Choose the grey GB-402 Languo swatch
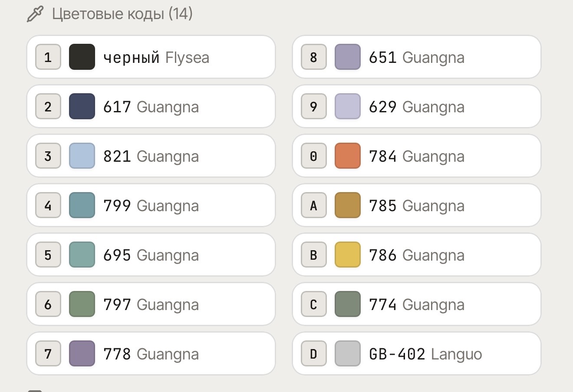 coord(348,353)
